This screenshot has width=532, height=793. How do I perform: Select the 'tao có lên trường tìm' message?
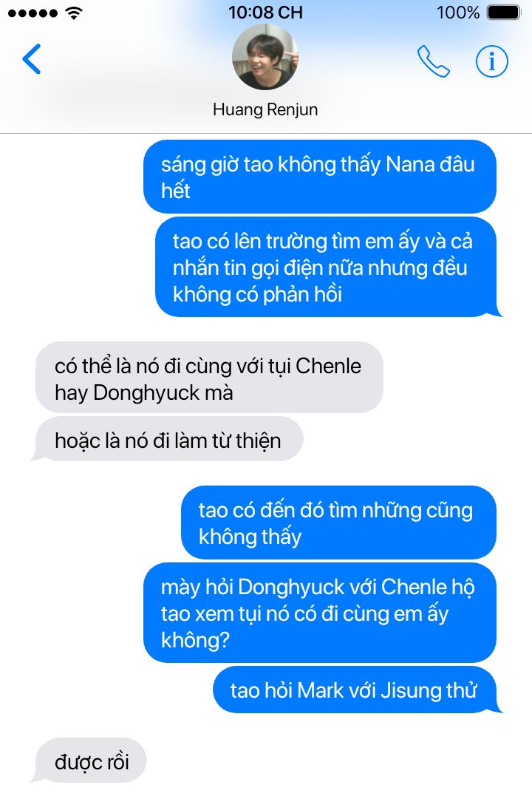(x=326, y=267)
